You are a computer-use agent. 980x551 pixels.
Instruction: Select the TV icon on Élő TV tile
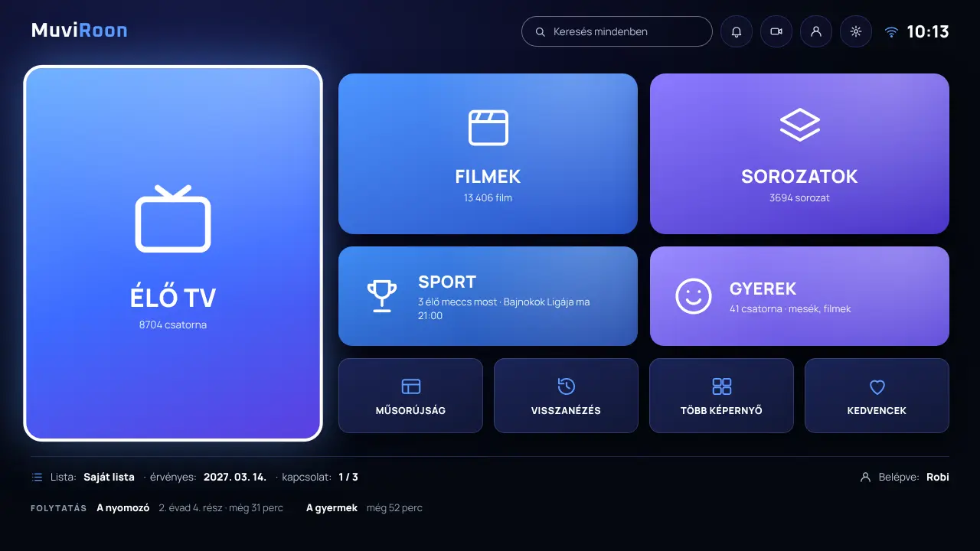[x=173, y=219]
